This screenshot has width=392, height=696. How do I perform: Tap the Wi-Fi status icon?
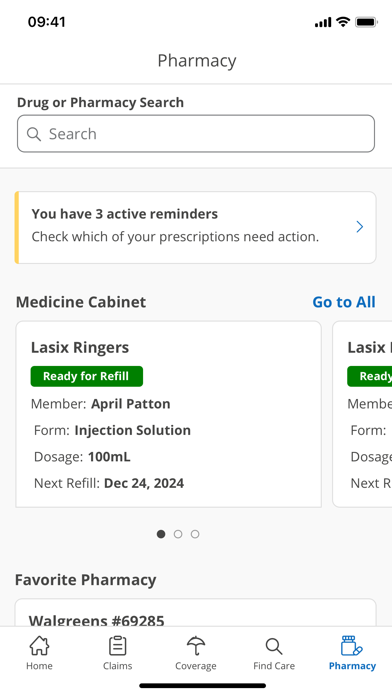[343, 22]
